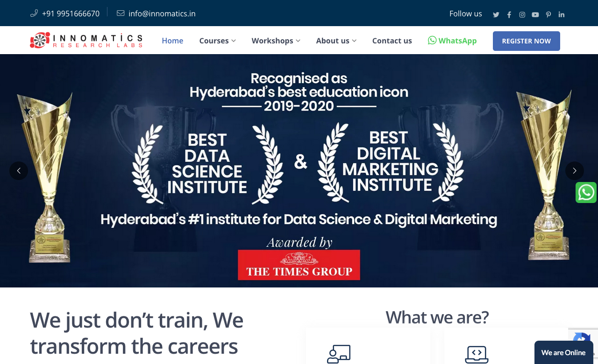Image resolution: width=598 pixels, height=364 pixels.
Task: Click the person-with-screen icon under What we are
Action: point(339,354)
